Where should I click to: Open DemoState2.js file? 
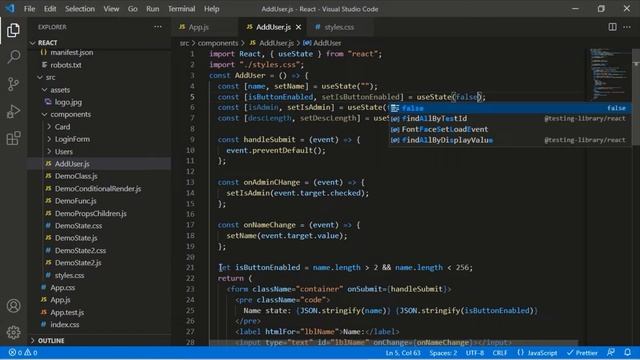(99, 263)
